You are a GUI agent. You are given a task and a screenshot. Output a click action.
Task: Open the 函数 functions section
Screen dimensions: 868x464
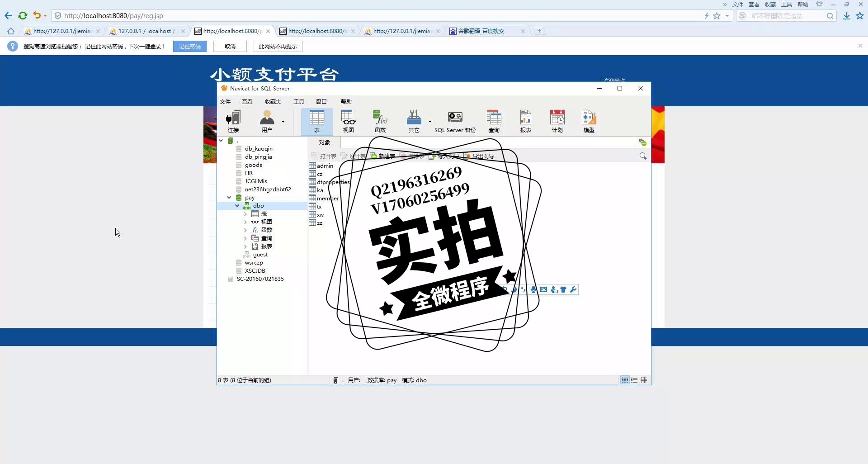[380, 121]
